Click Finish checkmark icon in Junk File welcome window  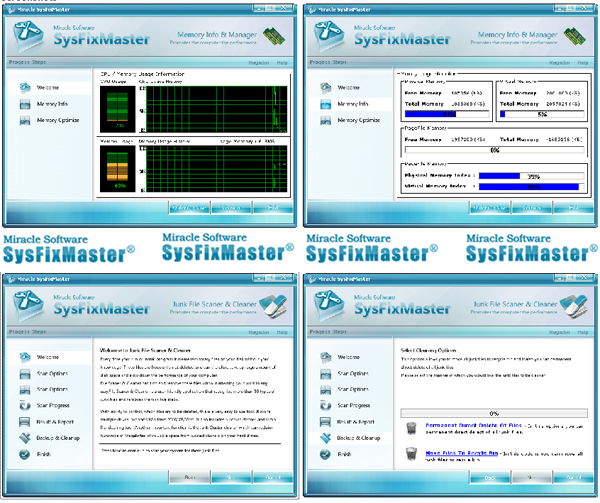point(25,454)
